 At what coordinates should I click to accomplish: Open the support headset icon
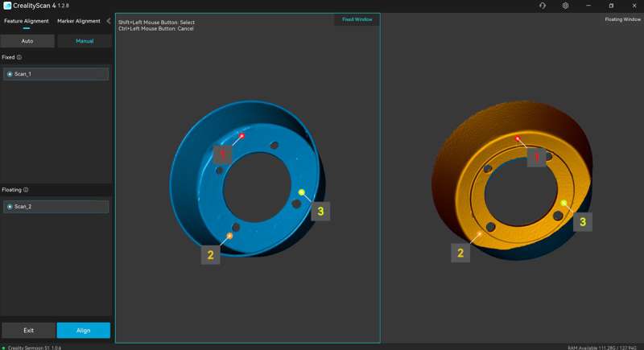pyautogui.click(x=543, y=6)
